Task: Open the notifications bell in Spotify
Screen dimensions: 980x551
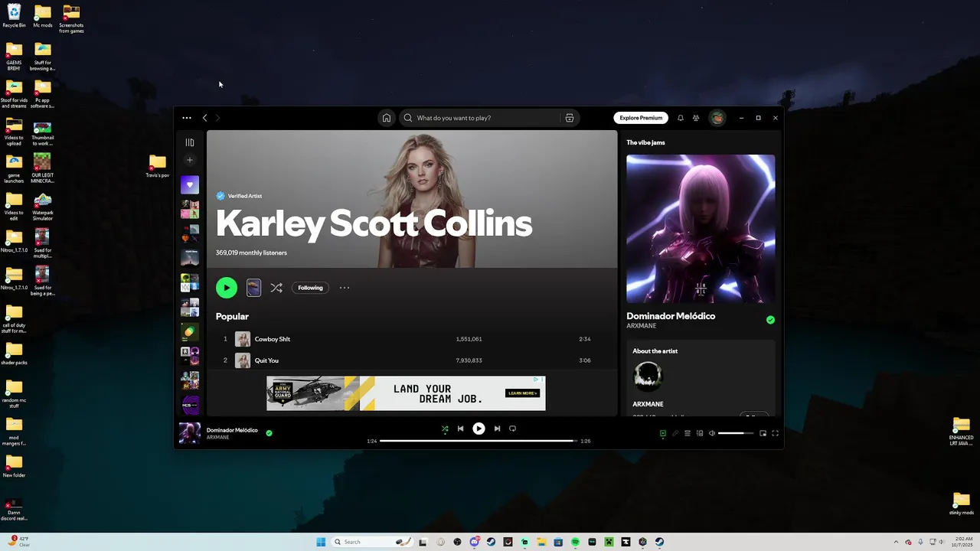Action: tap(680, 118)
